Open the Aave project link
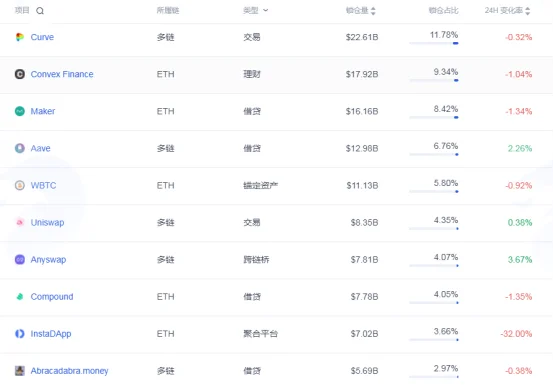 click(40, 148)
